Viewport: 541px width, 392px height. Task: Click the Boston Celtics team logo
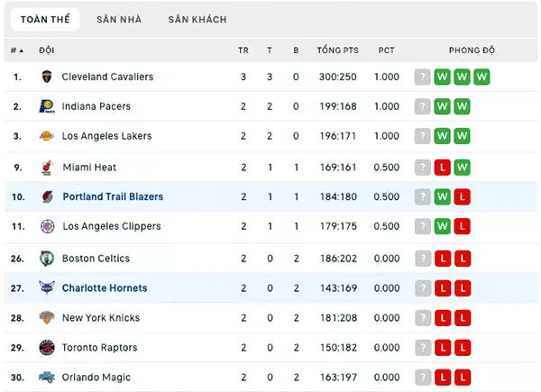pos(47,259)
